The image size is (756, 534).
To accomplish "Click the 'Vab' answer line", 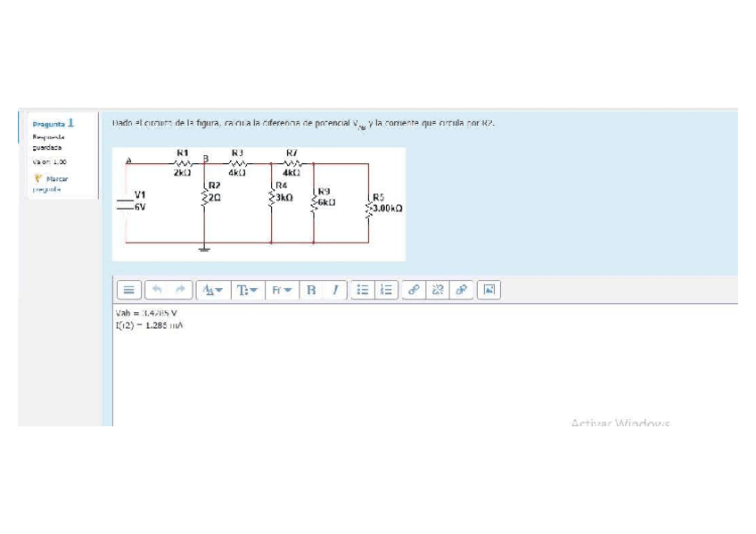I will click(x=146, y=313).
